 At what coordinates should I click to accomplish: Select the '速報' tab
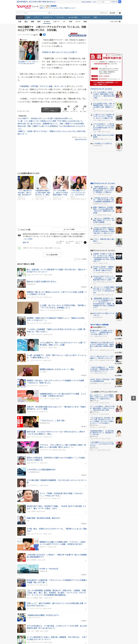pyautogui.click(x=28, y=17)
